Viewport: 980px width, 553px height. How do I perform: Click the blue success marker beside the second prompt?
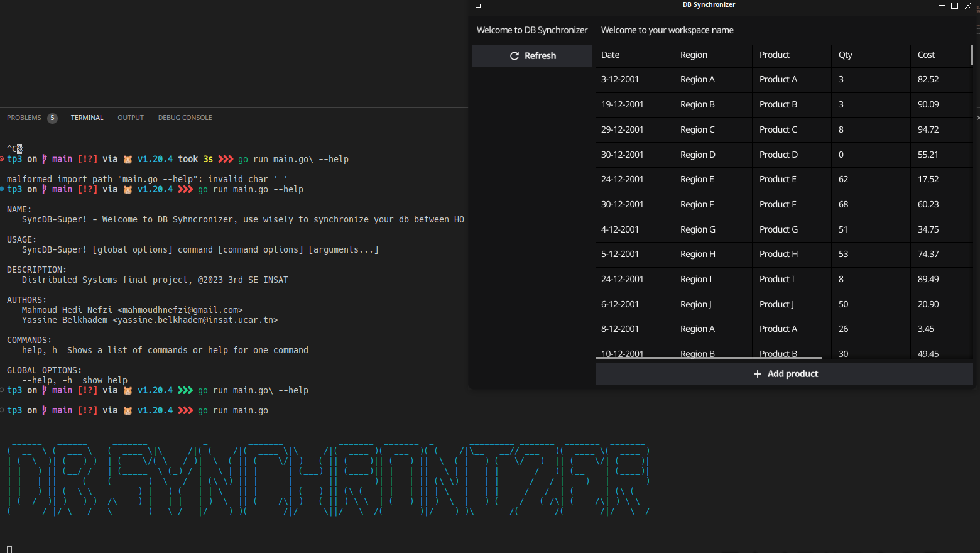pyautogui.click(x=2, y=189)
